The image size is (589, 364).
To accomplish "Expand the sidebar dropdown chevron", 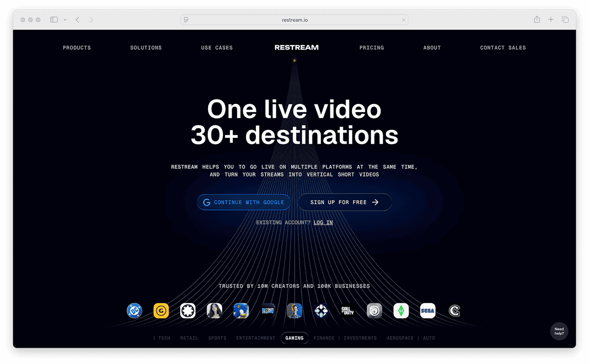I will coord(65,20).
